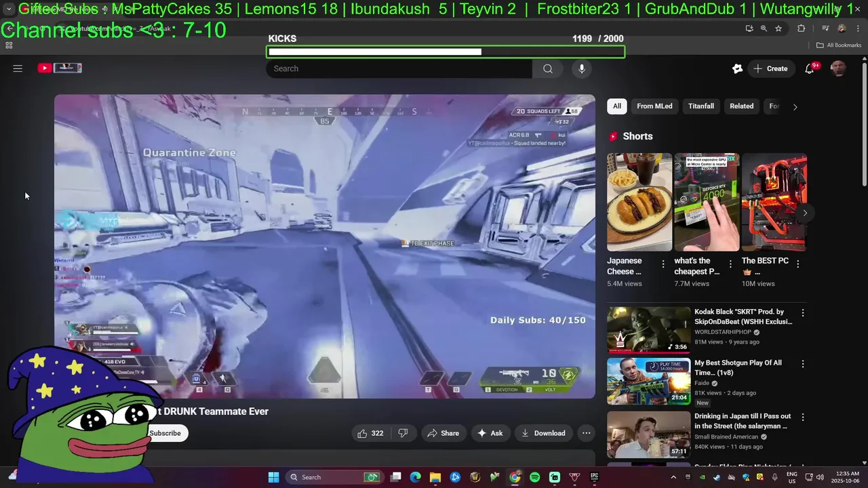Click Subscribe button under video
Viewport: 868px width, 488px height.
pyautogui.click(x=165, y=433)
